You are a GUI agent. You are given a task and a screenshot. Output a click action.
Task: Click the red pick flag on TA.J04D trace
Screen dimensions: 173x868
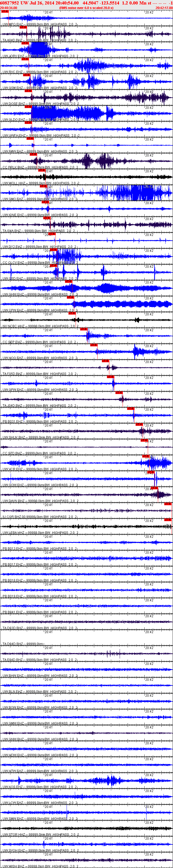(x=119, y=392)
